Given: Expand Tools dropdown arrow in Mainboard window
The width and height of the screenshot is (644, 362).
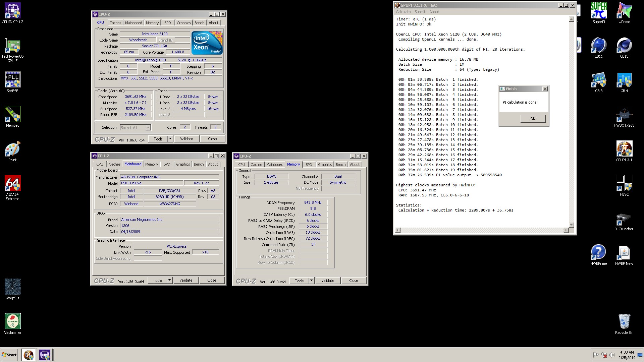Looking at the screenshot, I should coord(169,280).
